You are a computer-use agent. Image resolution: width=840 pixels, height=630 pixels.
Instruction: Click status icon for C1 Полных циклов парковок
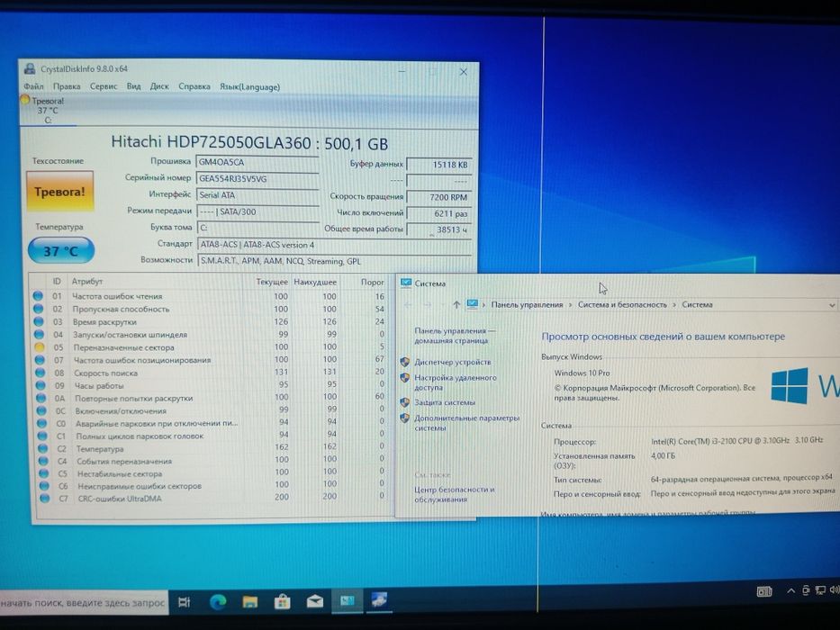(43, 436)
